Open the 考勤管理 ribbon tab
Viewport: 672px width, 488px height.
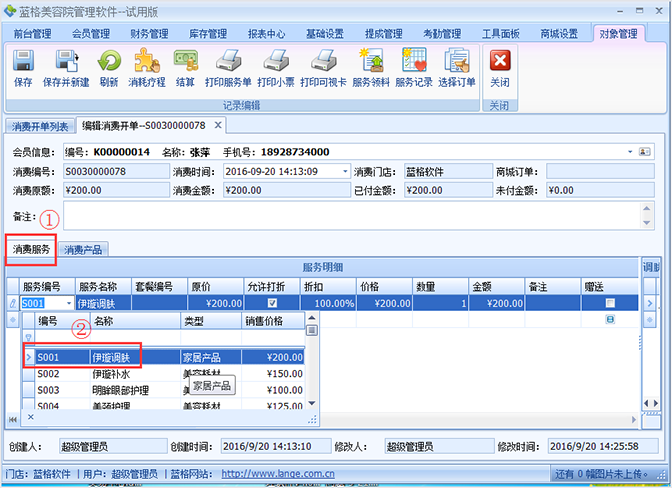click(442, 33)
